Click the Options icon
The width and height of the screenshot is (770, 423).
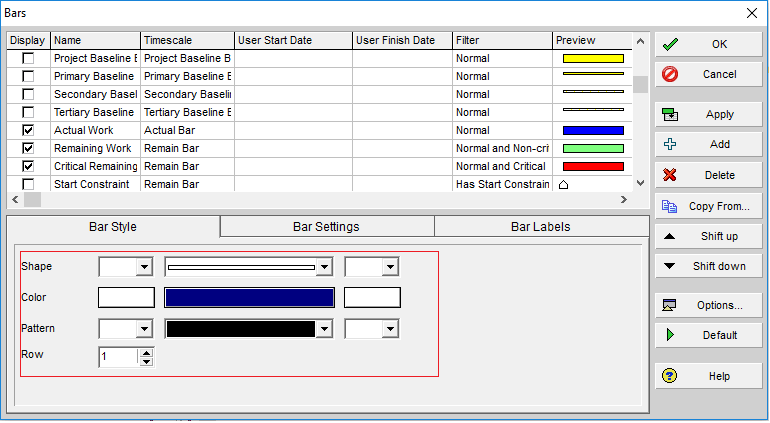pos(669,305)
